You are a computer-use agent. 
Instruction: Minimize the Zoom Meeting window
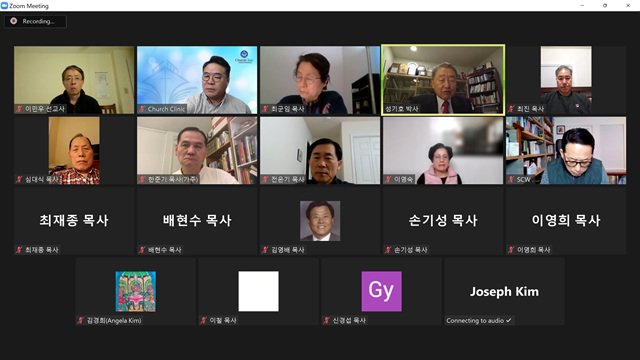click(x=582, y=5)
